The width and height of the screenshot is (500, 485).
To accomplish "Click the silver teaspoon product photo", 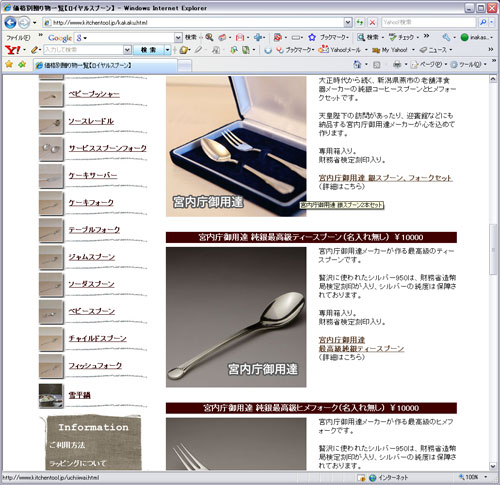I will [x=236, y=317].
